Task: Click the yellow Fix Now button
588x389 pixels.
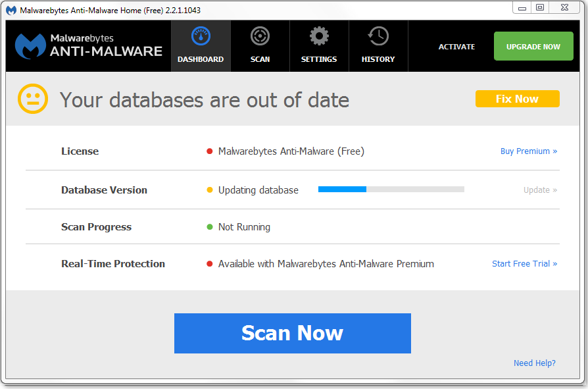Action: pyautogui.click(x=518, y=99)
